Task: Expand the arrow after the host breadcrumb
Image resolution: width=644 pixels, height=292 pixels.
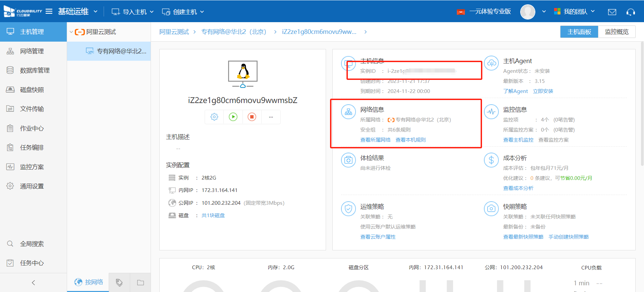Action: [x=366, y=32]
